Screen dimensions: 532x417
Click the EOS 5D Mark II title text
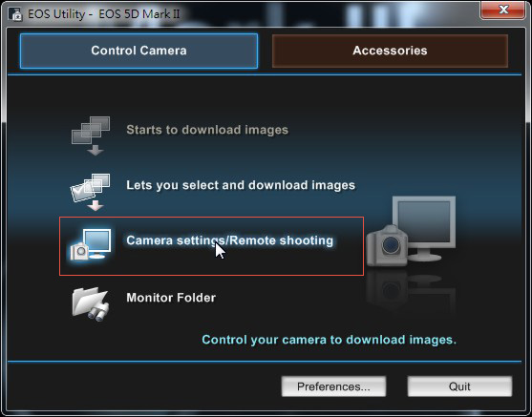[139, 14]
